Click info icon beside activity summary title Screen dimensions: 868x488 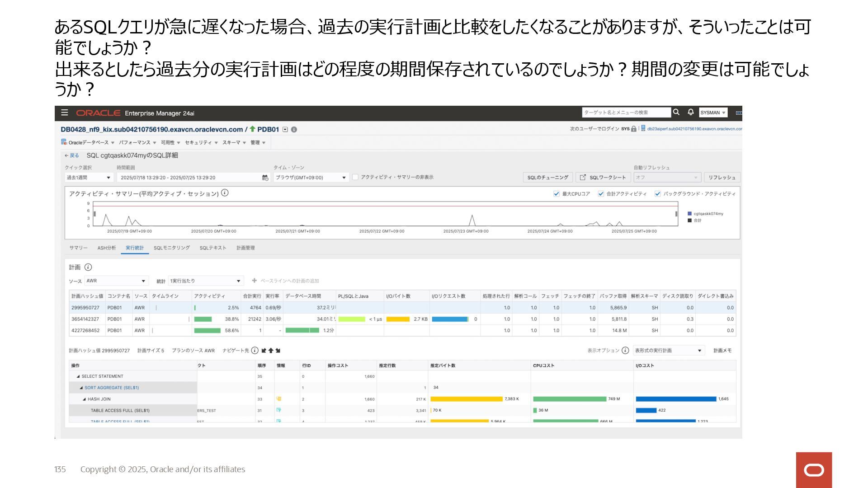225,193
